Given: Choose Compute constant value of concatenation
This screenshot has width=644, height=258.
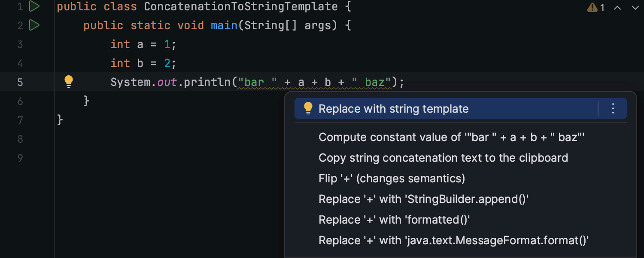Looking at the screenshot, I should coord(451,137).
